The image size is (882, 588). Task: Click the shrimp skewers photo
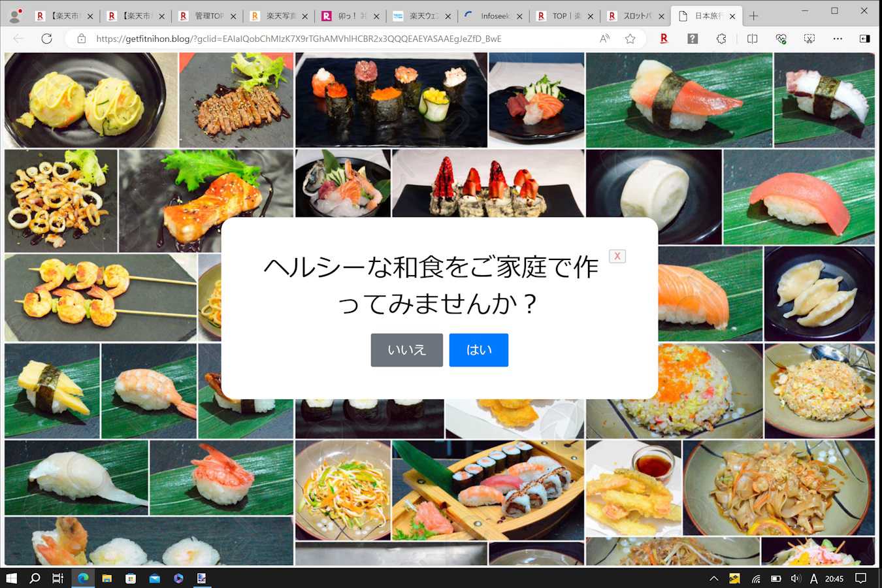[101, 298]
